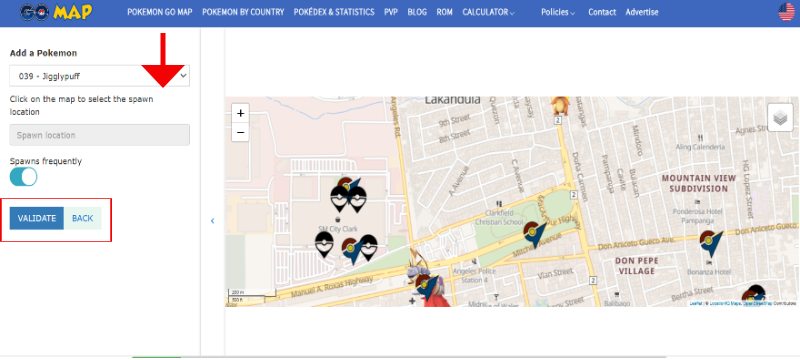Screen dimensions: 800x360
Task: Open the PVP page
Action: pos(391,12)
